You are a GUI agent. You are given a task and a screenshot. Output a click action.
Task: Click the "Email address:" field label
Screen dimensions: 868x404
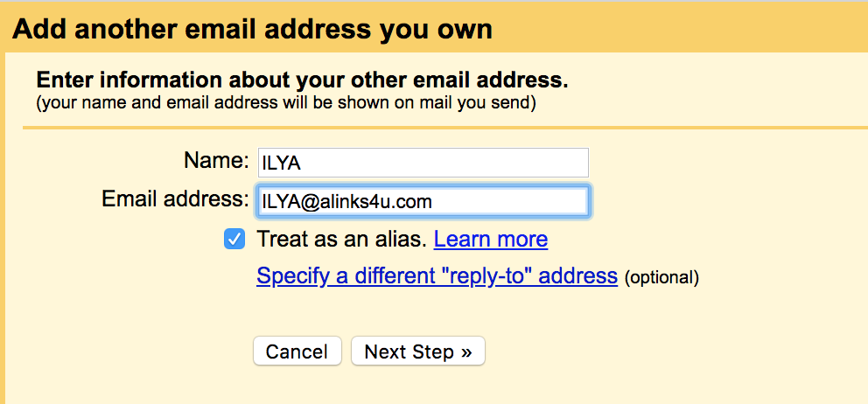coord(175,199)
